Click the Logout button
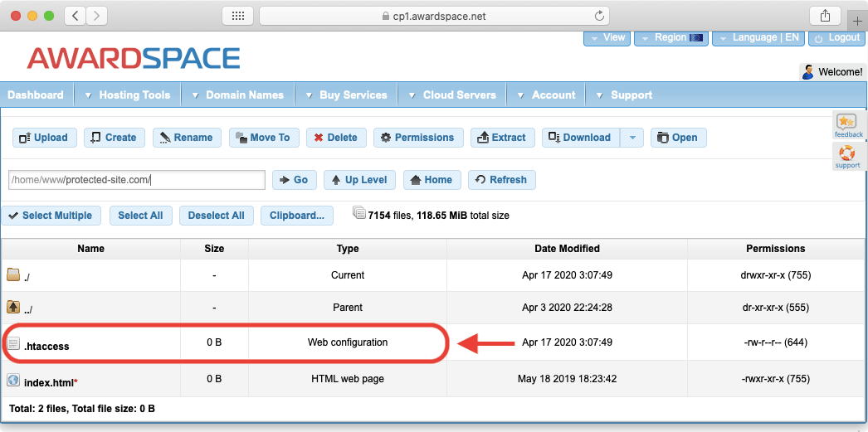The image size is (868, 432). (836, 38)
